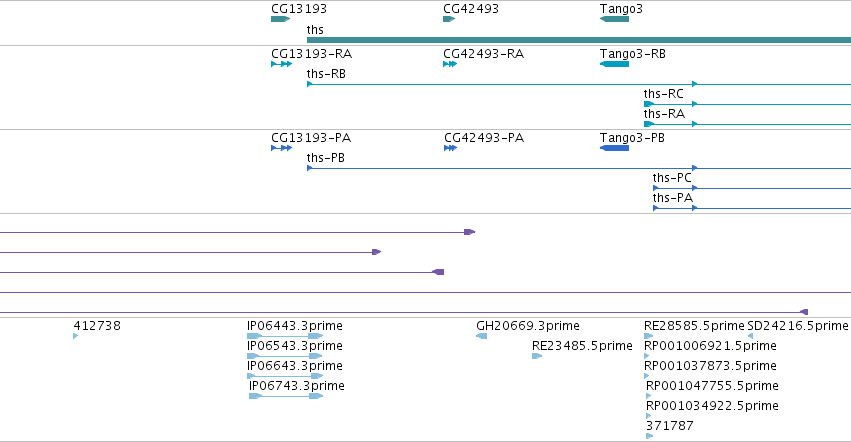Select the CG13193 gene arrow glyph
Image resolution: width=851 pixels, height=442 pixels.
281,19
